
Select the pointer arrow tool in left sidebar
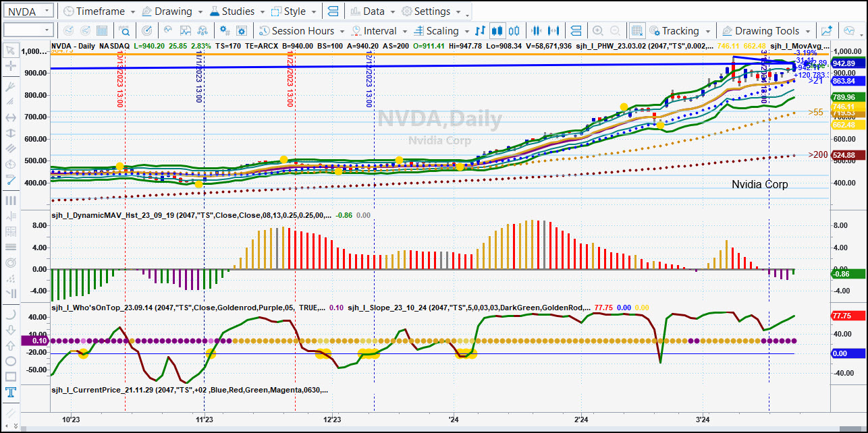click(11, 50)
